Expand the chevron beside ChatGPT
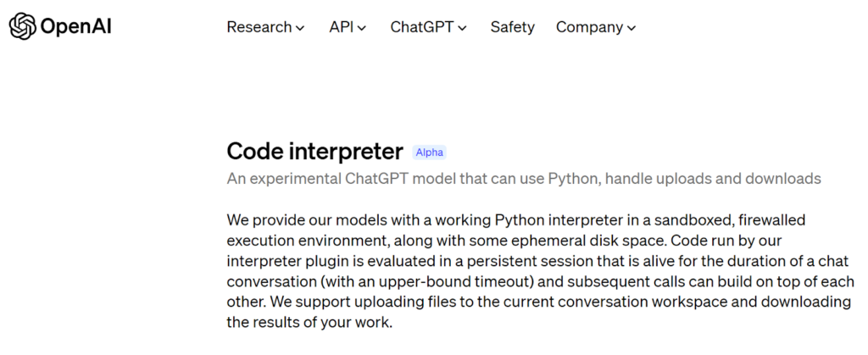Screen dimensions: 868x355 pos(463,28)
